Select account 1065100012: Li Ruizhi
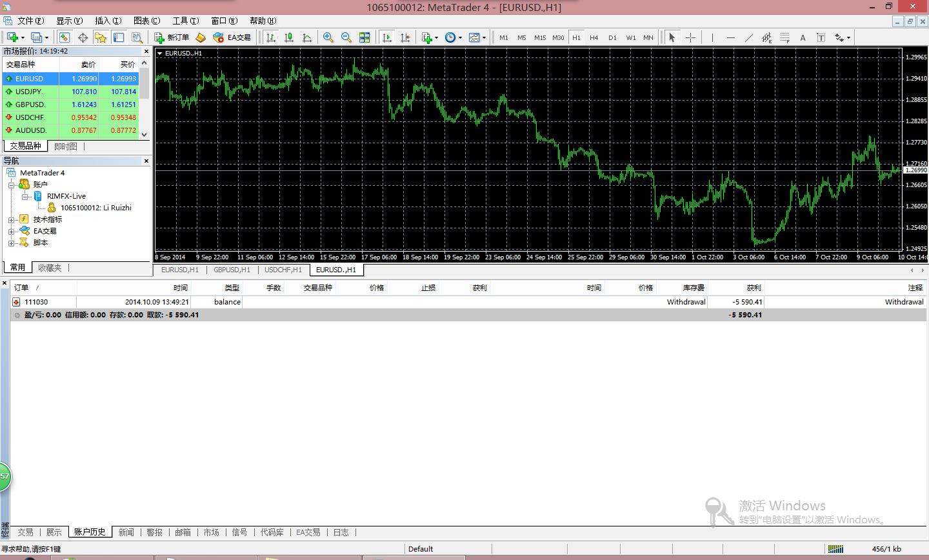 coord(96,208)
